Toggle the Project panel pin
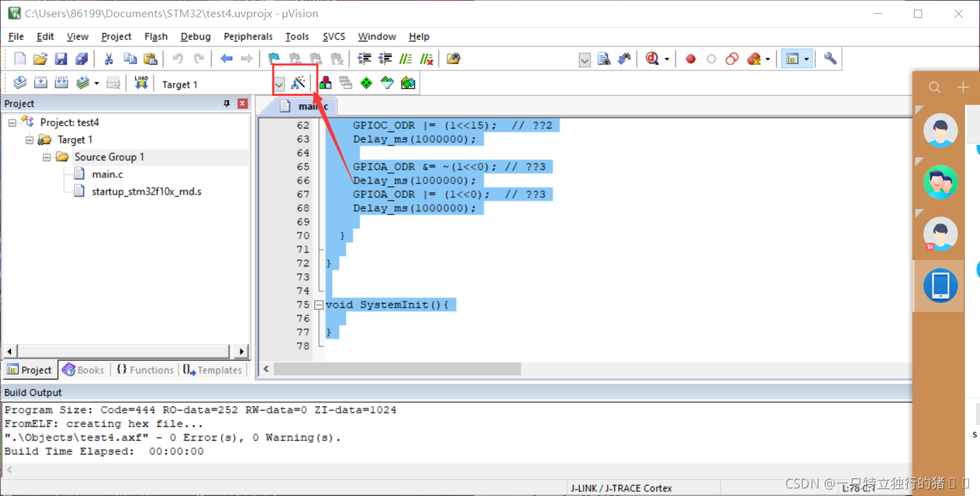The image size is (980, 496). pos(227,103)
